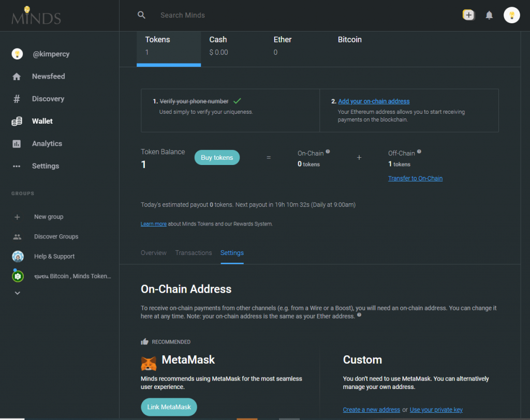Click the 'Custom' heading
Image resolution: width=530 pixels, height=420 pixels.
click(x=362, y=359)
